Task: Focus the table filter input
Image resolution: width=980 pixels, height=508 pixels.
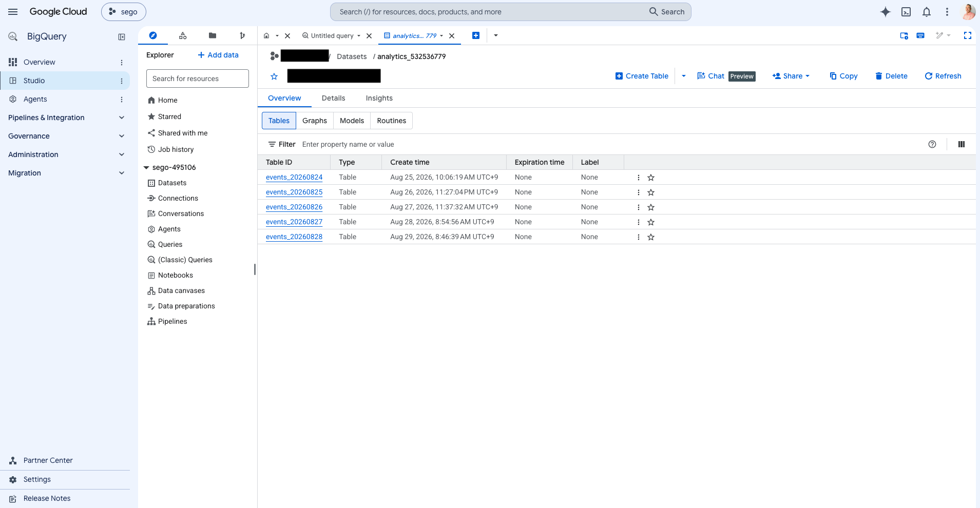Action: 611,144
